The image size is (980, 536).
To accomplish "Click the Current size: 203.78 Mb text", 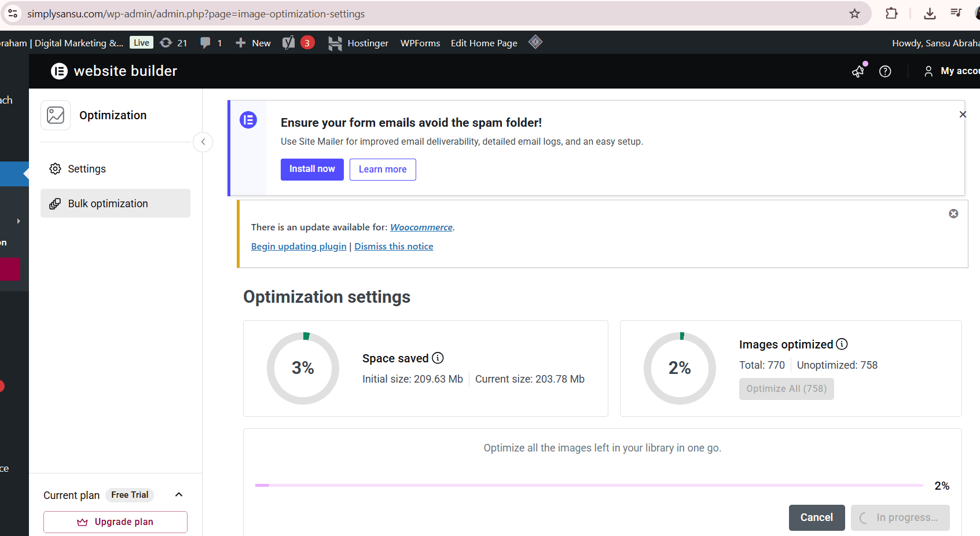I will (x=530, y=379).
